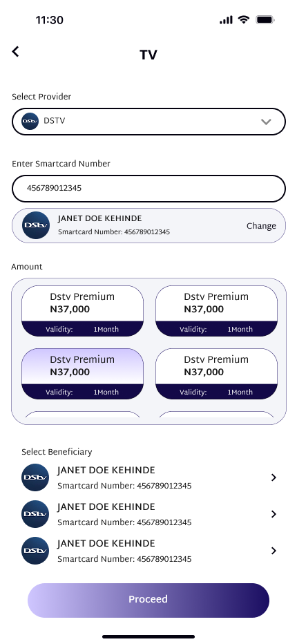
Task: Open first beneficiary using right chevron
Action: (x=274, y=477)
